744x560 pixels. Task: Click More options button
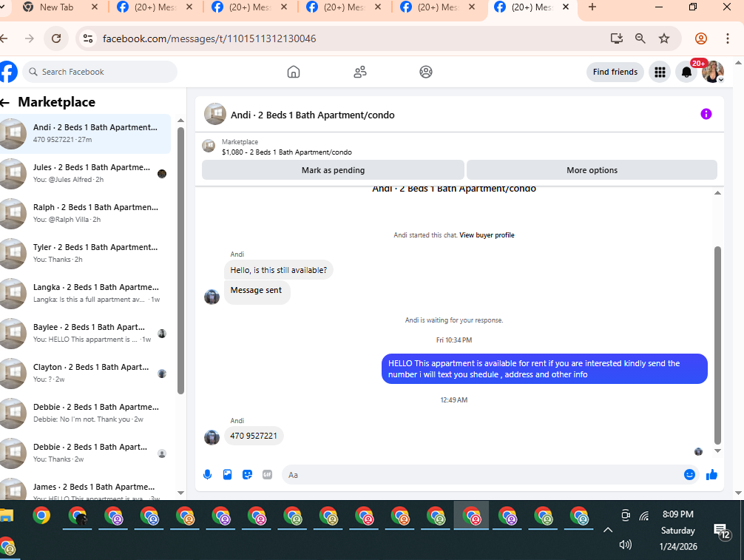[x=592, y=170]
